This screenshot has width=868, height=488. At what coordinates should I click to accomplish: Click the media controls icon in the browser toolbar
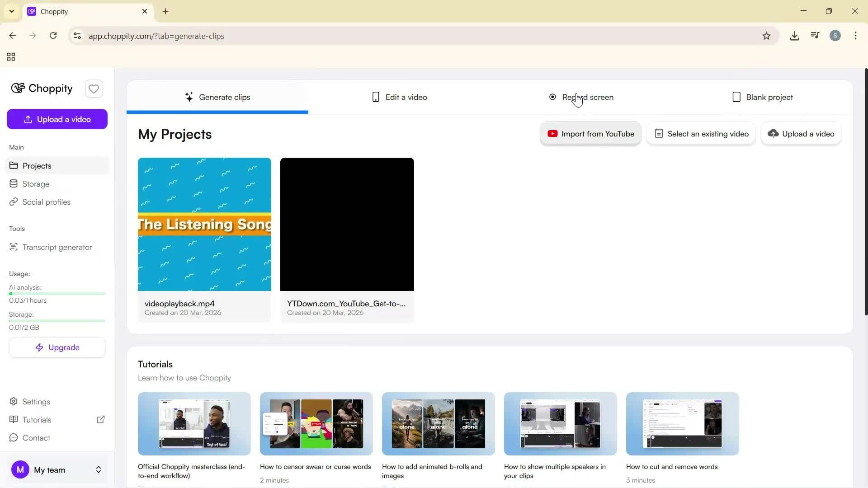pos(815,36)
